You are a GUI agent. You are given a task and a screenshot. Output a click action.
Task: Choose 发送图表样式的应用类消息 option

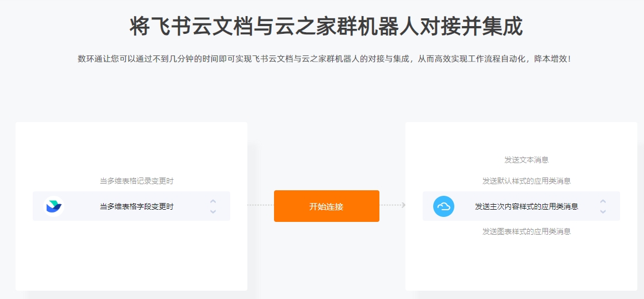[526, 231]
